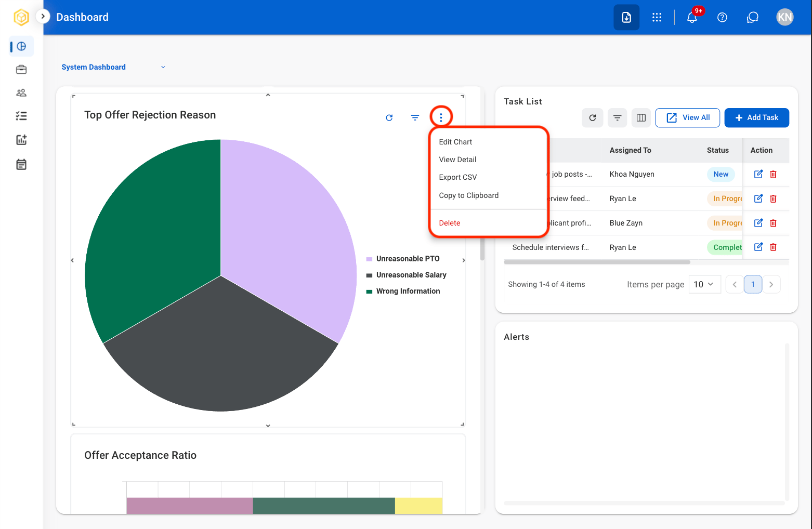The height and width of the screenshot is (529, 812).
Task: Click the chart widget left arrow handle
Action: tap(72, 260)
